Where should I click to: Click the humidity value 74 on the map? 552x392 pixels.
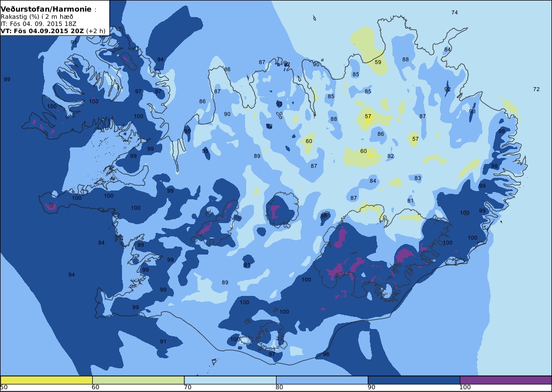454,13
